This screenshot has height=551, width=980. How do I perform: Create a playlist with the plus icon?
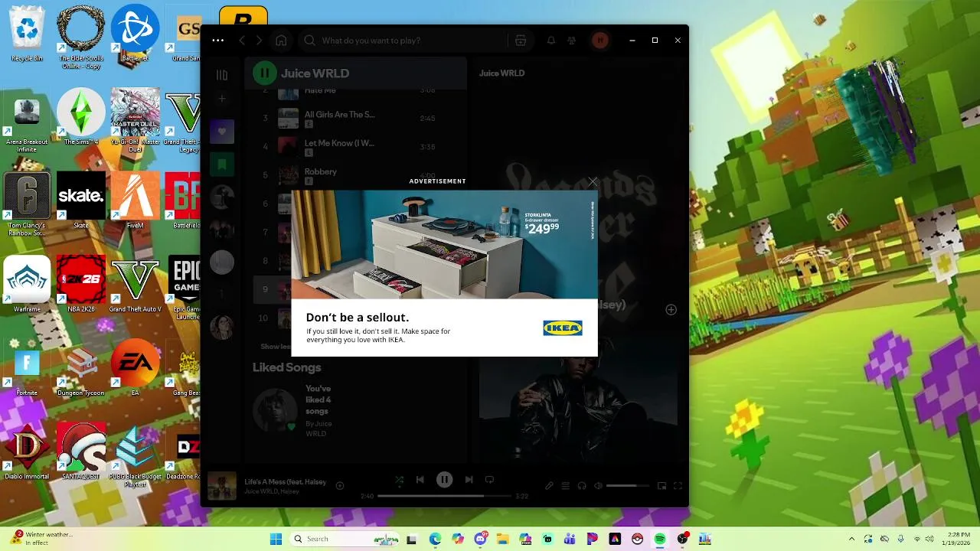point(222,98)
